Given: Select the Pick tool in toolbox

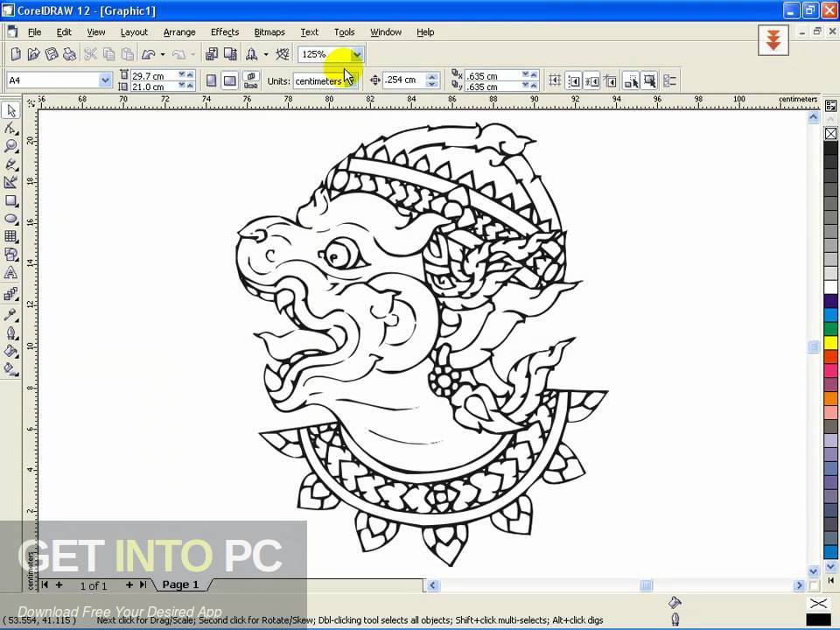Looking at the screenshot, I should click(10, 110).
